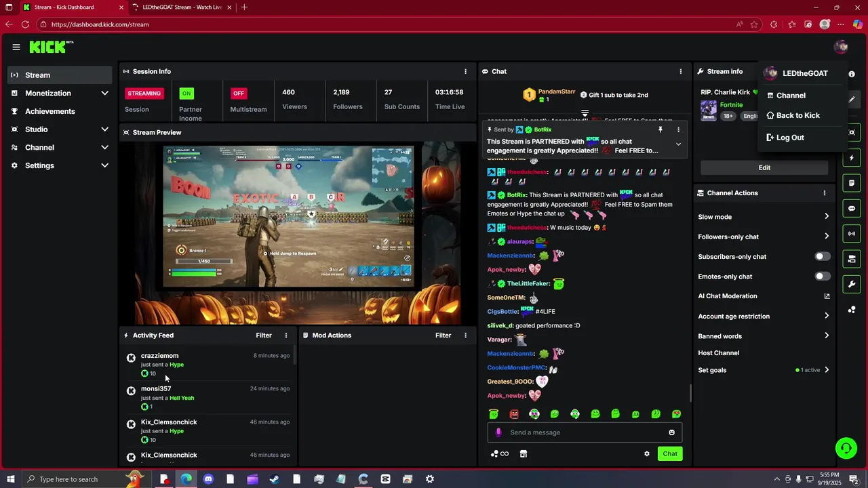Viewport: 868px width, 488px height.
Task: Open Chat panel three-dot options
Action: pos(681,71)
